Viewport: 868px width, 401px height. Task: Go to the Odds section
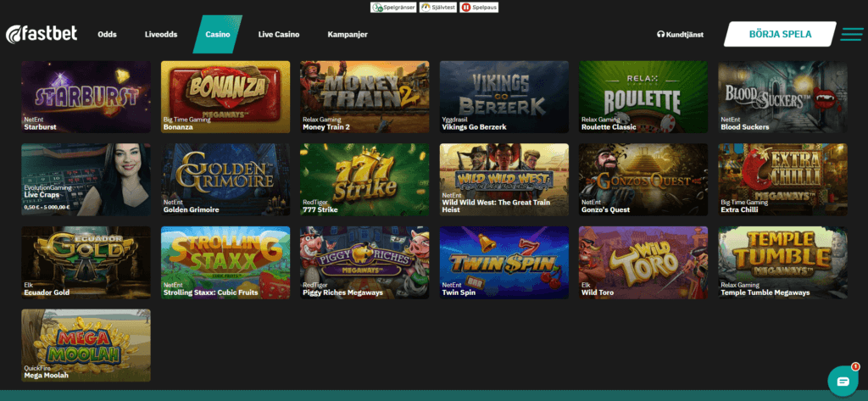point(107,35)
